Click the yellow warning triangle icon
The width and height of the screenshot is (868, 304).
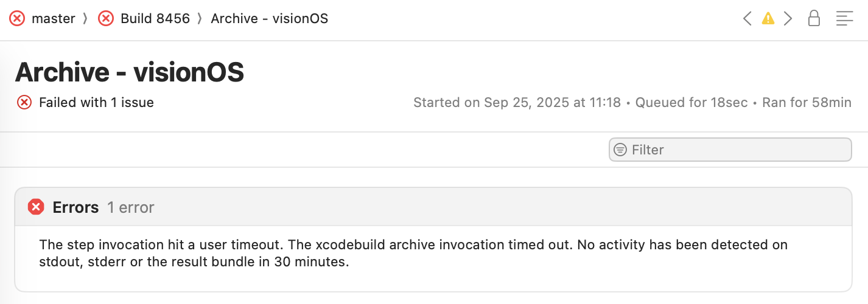click(768, 19)
